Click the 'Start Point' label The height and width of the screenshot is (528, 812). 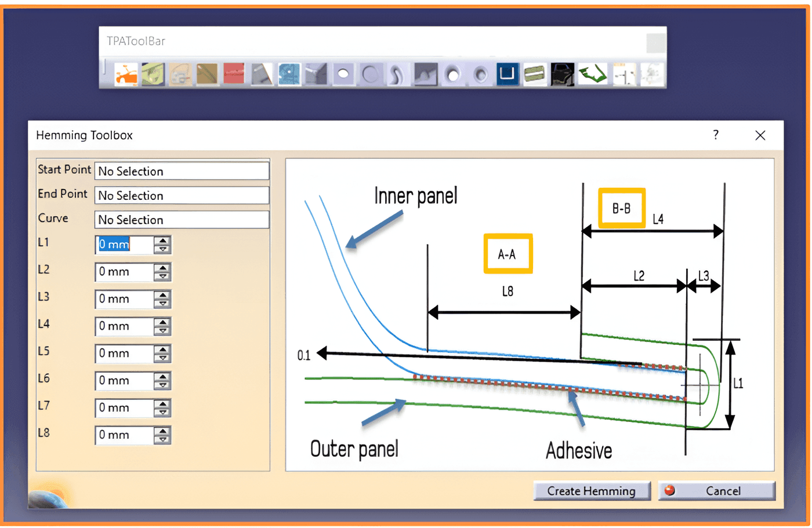click(64, 169)
